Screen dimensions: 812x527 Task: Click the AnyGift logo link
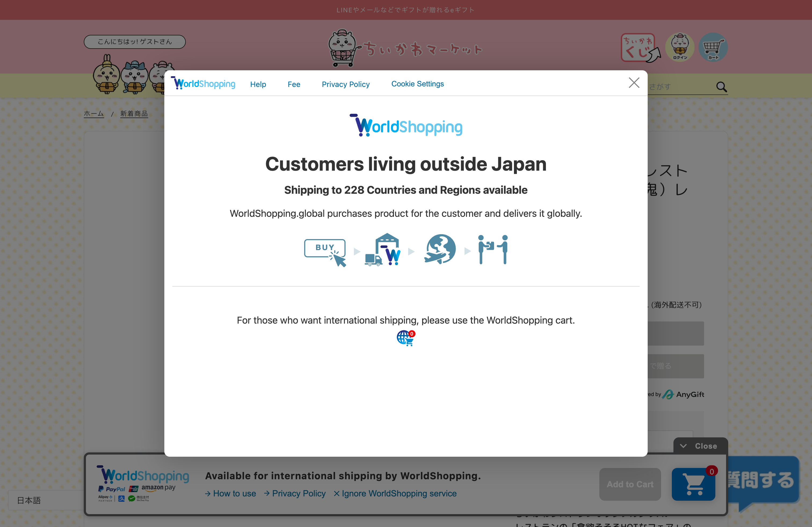click(x=684, y=394)
